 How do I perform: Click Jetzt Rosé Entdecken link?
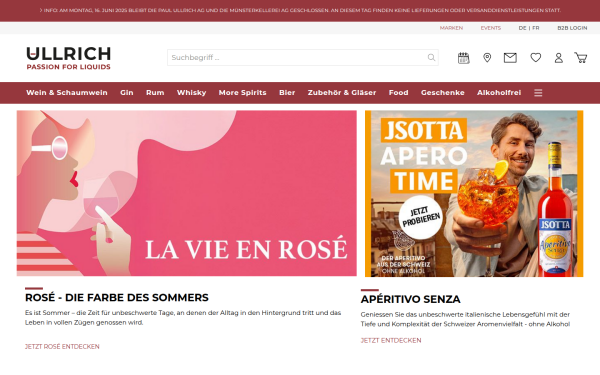(x=62, y=346)
